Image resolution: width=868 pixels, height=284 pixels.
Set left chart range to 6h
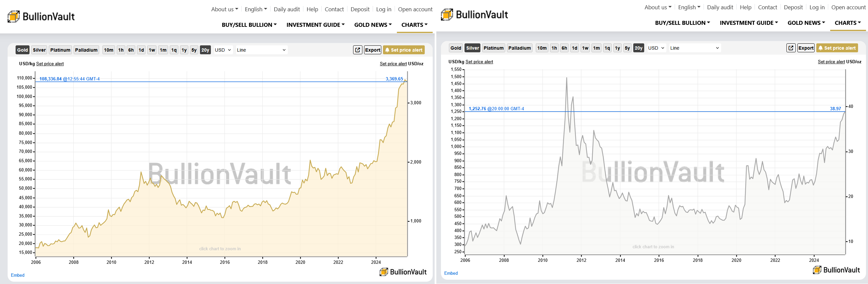pyautogui.click(x=131, y=50)
